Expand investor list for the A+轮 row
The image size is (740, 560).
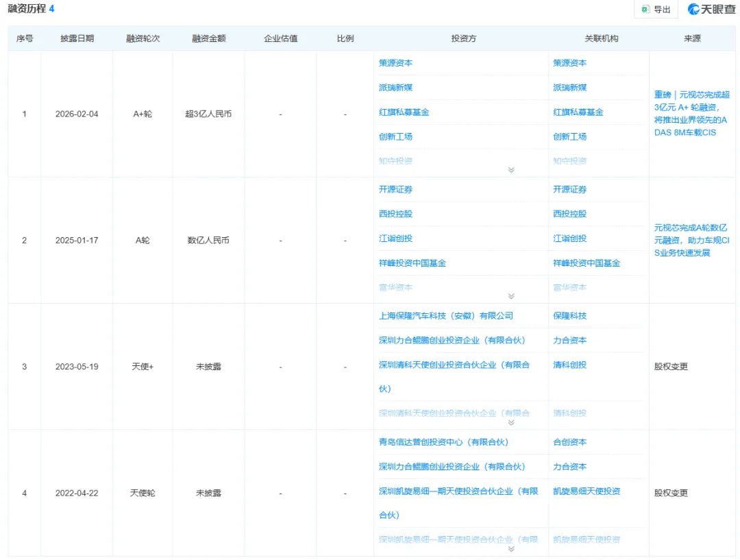511,170
